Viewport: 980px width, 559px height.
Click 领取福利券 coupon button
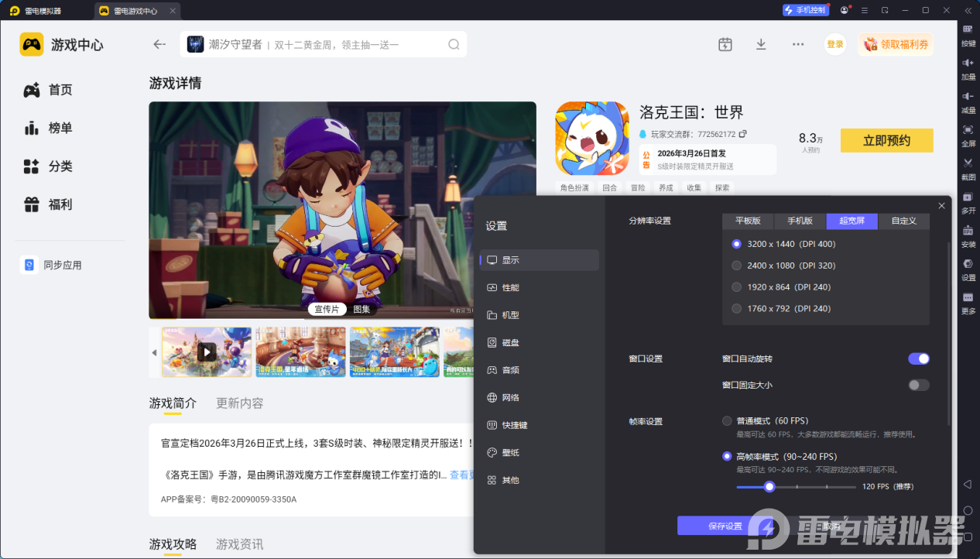tap(896, 44)
